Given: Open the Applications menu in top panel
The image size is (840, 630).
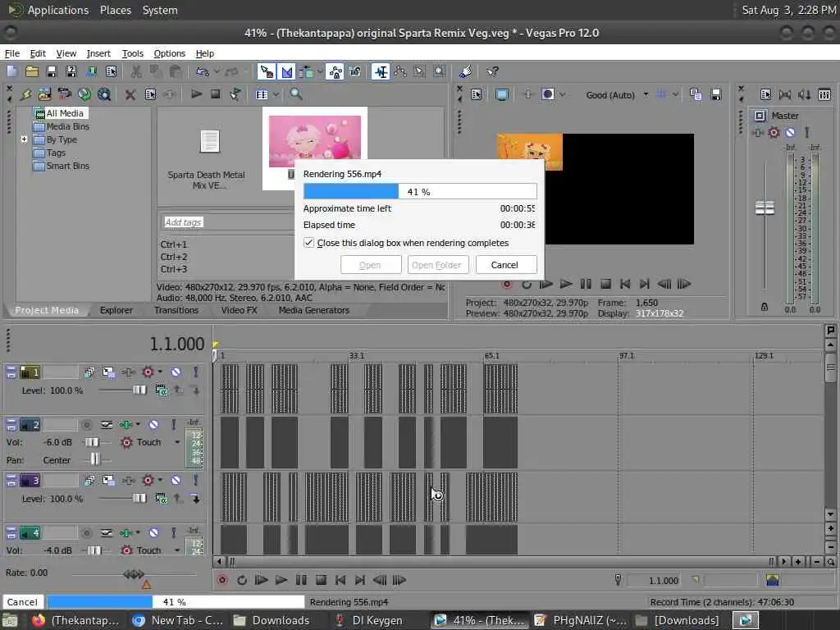Looking at the screenshot, I should tap(58, 10).
